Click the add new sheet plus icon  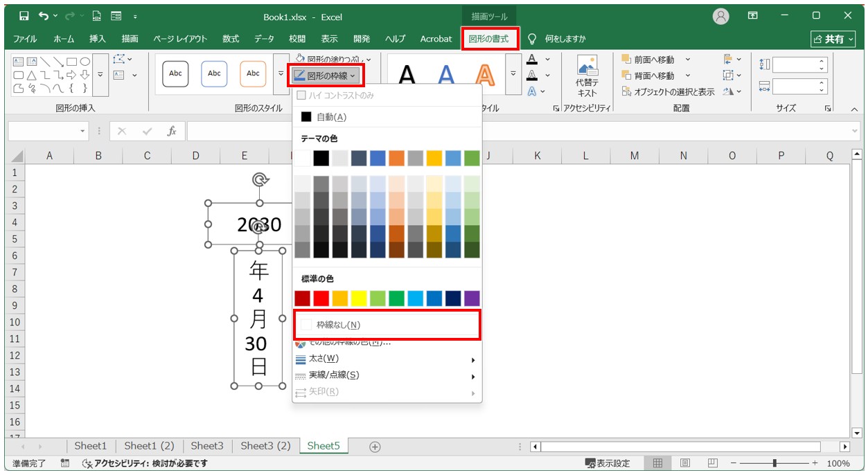pyautogui.click(x=375, y=447)
